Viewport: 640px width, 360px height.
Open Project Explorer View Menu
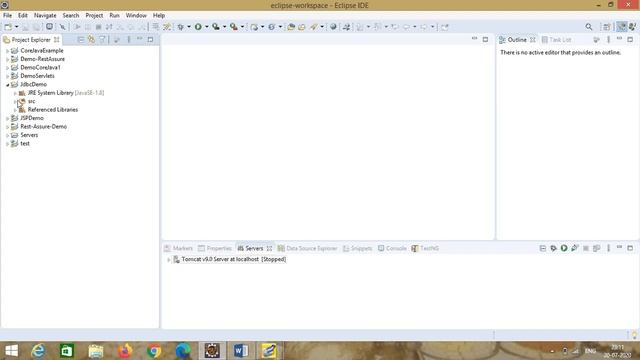(x=129, y=39)
